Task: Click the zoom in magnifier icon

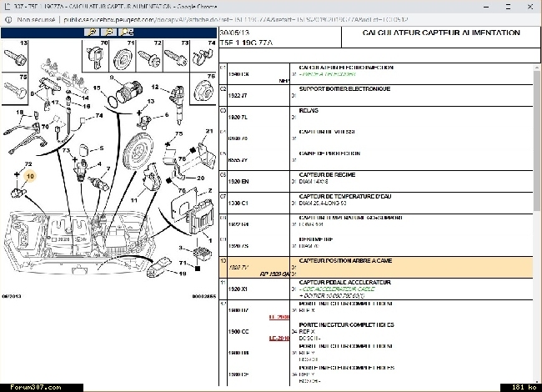Action: [x=93, y=33]
